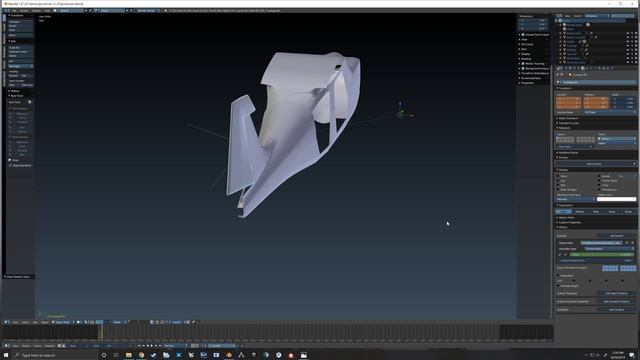Enable the Axis checkbox in Display panel
640x360 pixels.
click(x=558, y=180)
